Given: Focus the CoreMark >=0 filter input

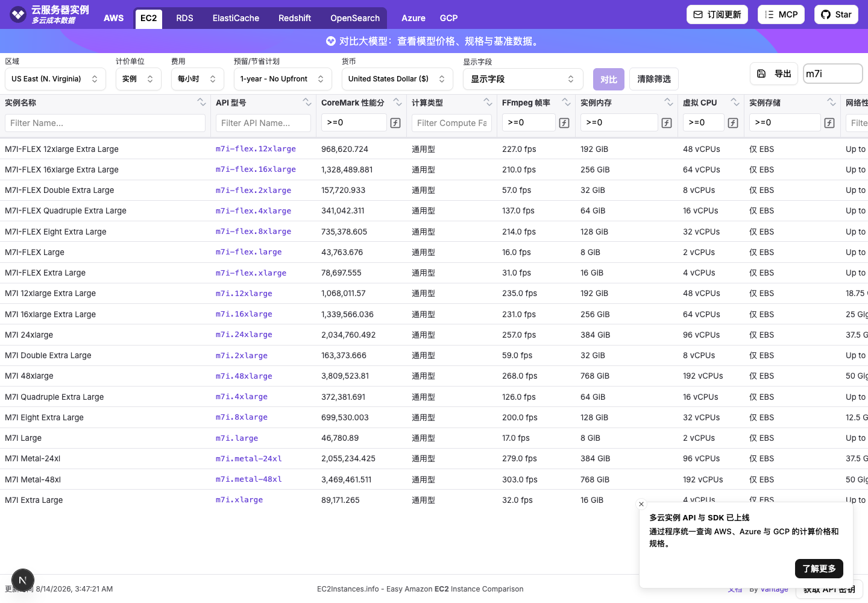Looking at the screenshot, I should pos(354,122).
